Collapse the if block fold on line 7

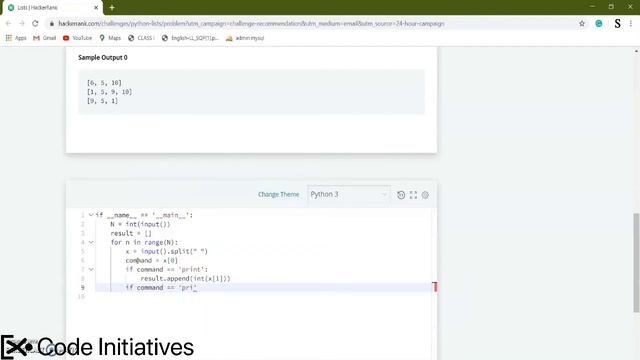coord(91,269)
